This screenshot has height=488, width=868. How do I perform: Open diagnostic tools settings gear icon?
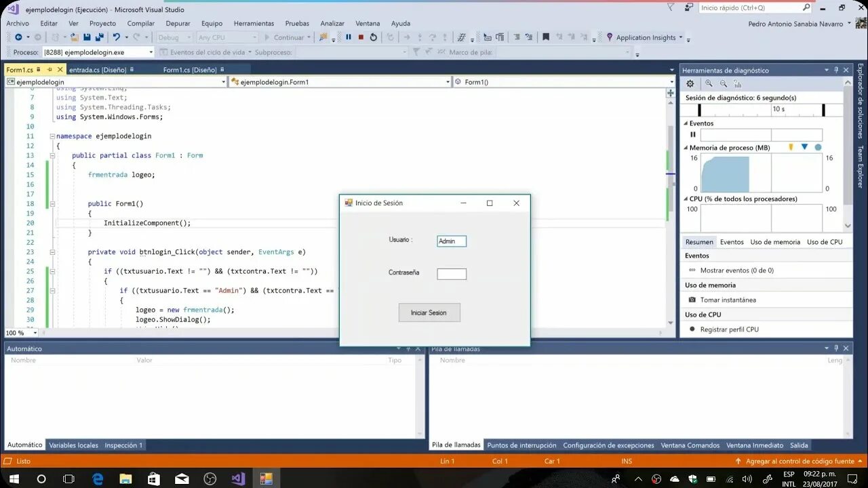coord(690,83)
